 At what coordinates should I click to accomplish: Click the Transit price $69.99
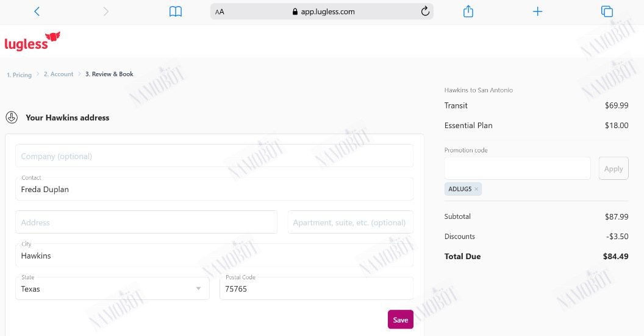616,105
